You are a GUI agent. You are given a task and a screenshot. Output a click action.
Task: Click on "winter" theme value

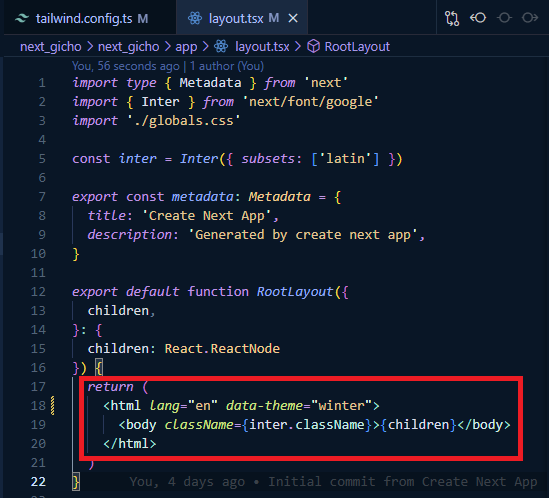point(341,406)
